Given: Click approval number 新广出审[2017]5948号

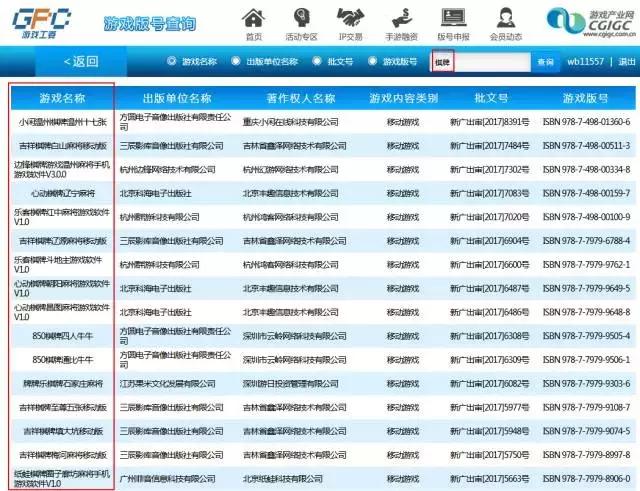Looking at the screenshot, I should (489, 431).
